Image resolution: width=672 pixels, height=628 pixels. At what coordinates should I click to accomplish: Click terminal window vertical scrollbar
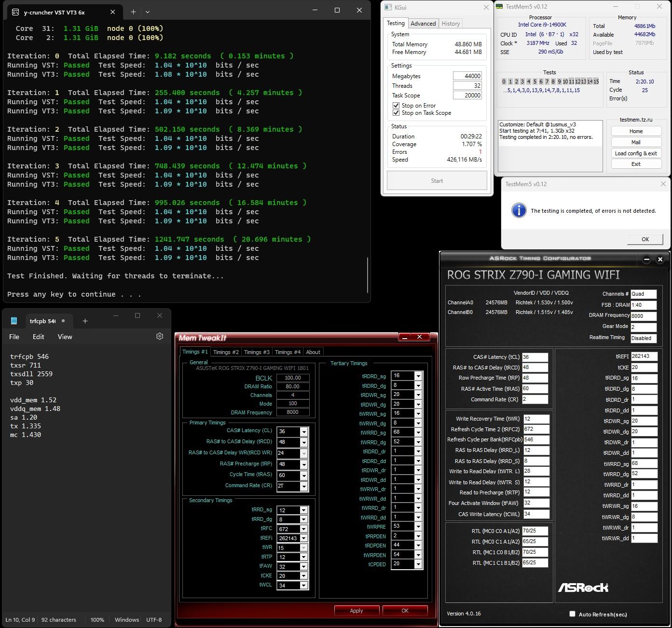click(368, 275)
